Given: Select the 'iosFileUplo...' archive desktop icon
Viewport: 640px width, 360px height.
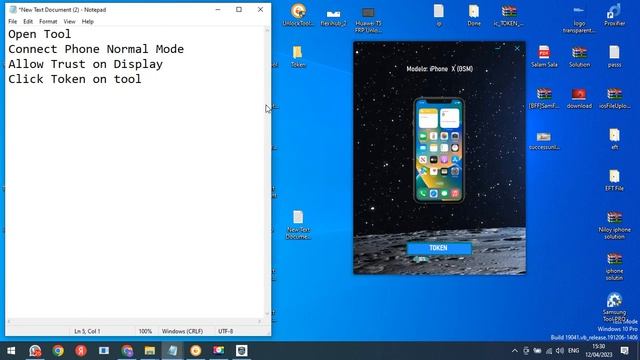Looking at the screenshot, I should click(614, 98).
